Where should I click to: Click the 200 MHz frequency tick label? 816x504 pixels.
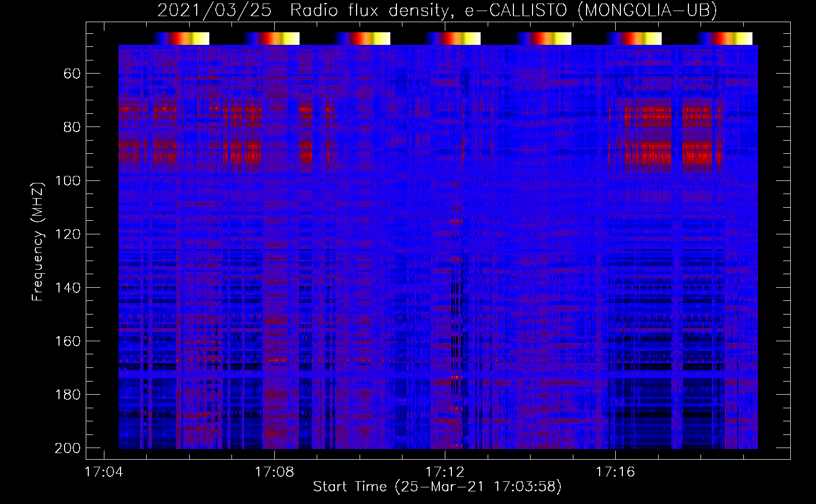(x=68, y=448)
